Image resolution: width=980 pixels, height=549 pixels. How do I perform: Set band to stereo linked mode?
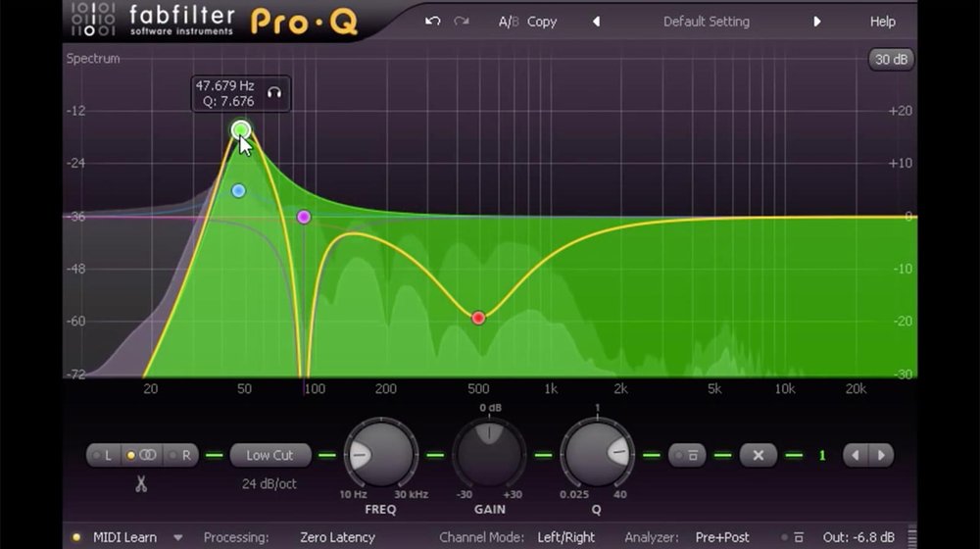point(142,455)
